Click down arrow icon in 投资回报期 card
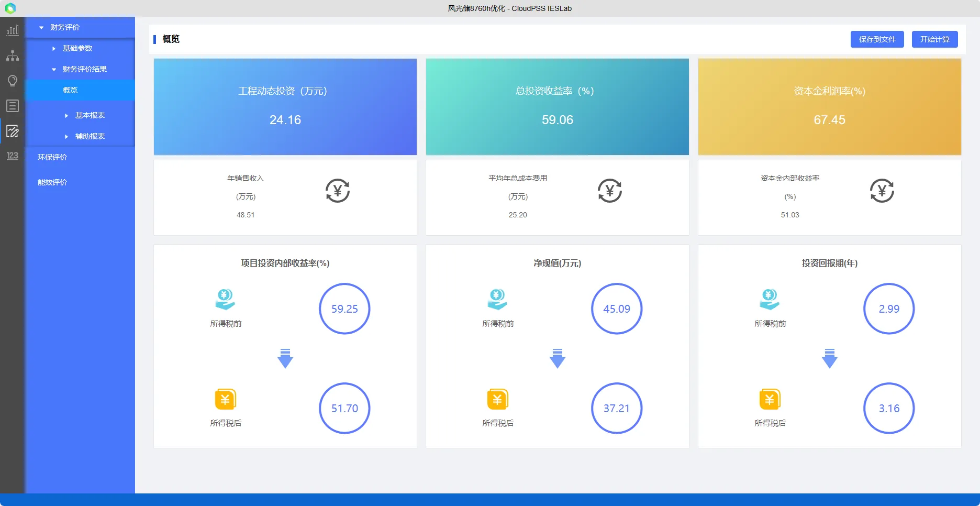Image resolution: width=980 pixels, height=506 pixels. [830, 358]
